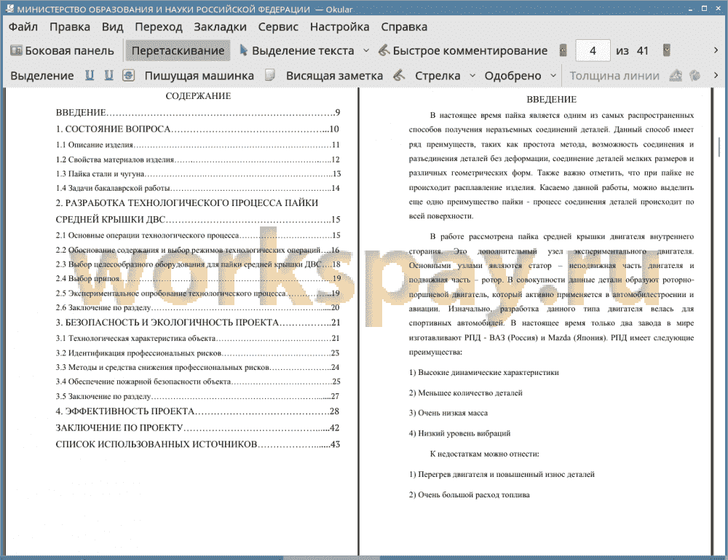Click the Okular app icon in title bar
The image size is (728, 560).
click(x=9, y=8)
